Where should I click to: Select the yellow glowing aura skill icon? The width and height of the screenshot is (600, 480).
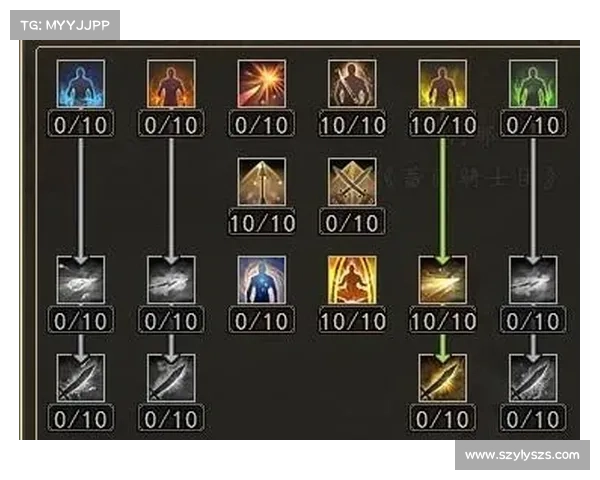[x=443, y=84]
